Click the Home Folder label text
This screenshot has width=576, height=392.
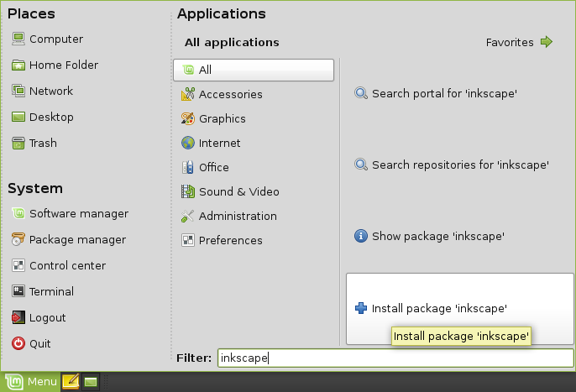pos(64,65)
